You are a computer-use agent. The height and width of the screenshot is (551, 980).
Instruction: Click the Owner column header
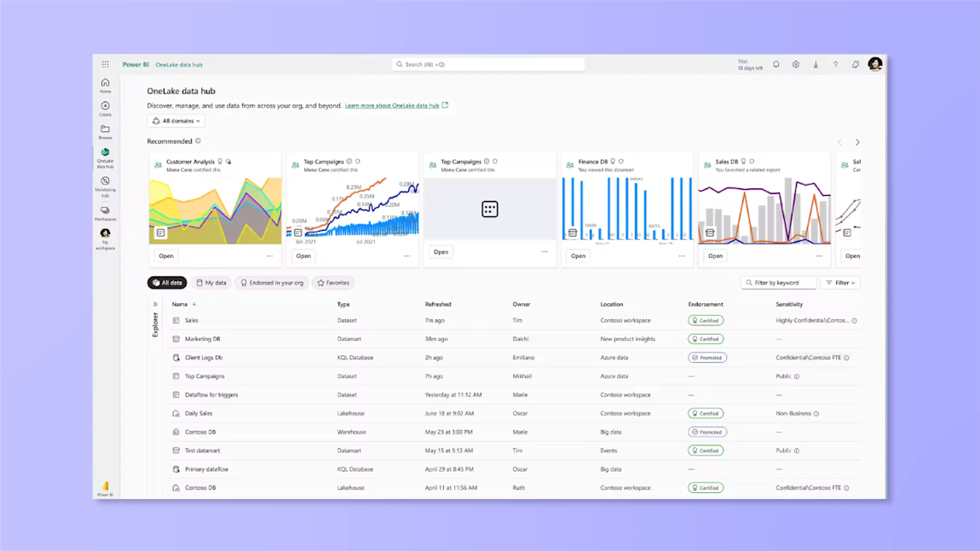click(x=522, y=304)
